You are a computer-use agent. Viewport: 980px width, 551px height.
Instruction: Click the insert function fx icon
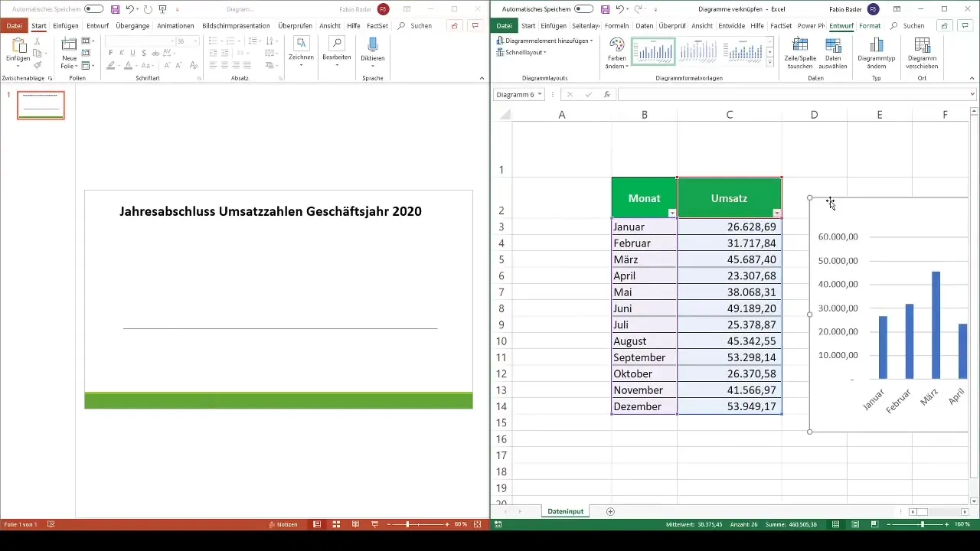point(606,94)
